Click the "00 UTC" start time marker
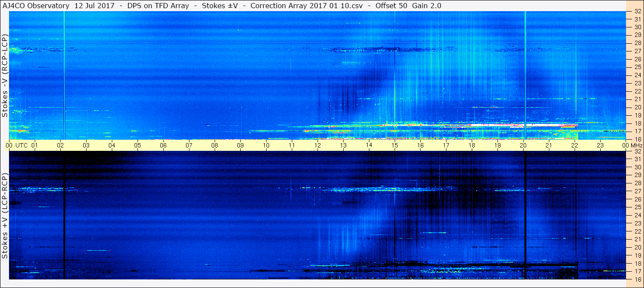Image resolution: width=644 pixels, height=288 pixels. pyautogui.click(x=17, y=145)
